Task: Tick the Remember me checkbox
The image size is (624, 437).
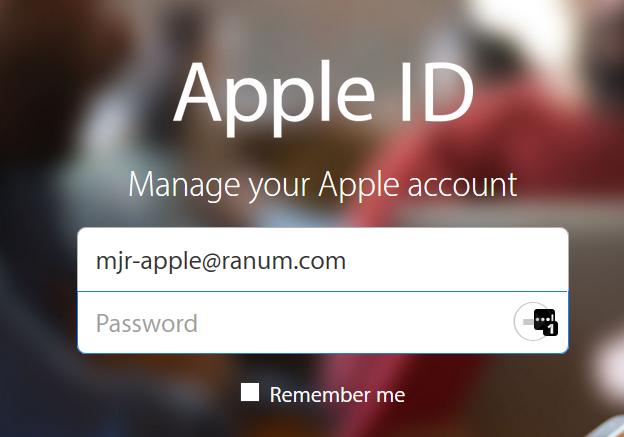Action: pos(250,392)
